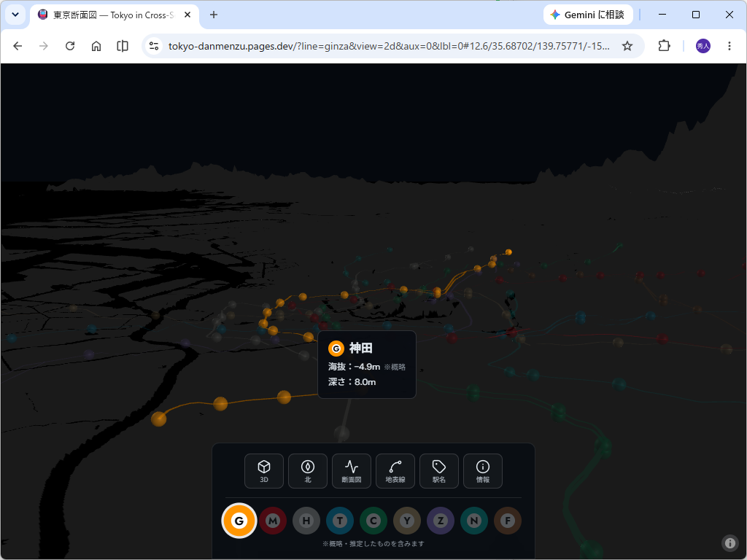Click the Gemini に相談 button
747x560 pixels.
point(589,15)
